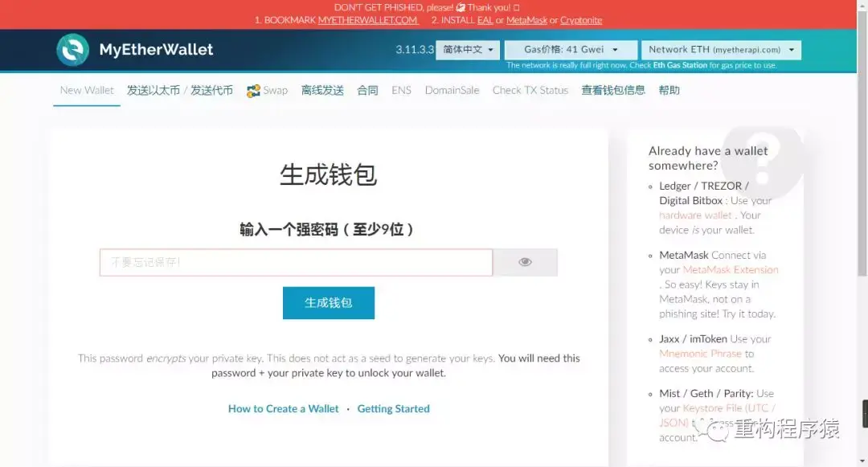The image size is (868, 467).
Task: Click MYETHERWALLET.COM bookmark link in banner
Action: coord(367,20)
